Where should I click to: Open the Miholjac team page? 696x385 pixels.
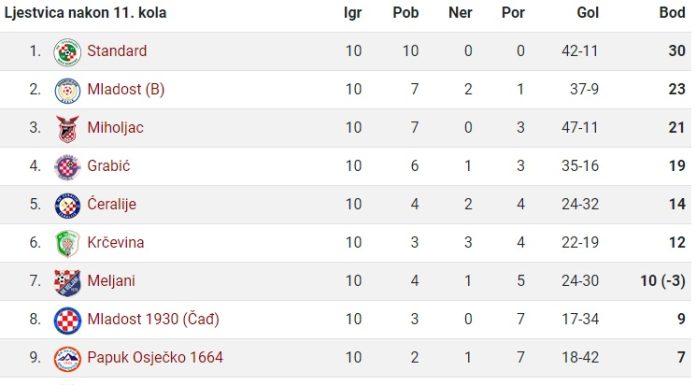pyautogui.click(x=115, y=127)
